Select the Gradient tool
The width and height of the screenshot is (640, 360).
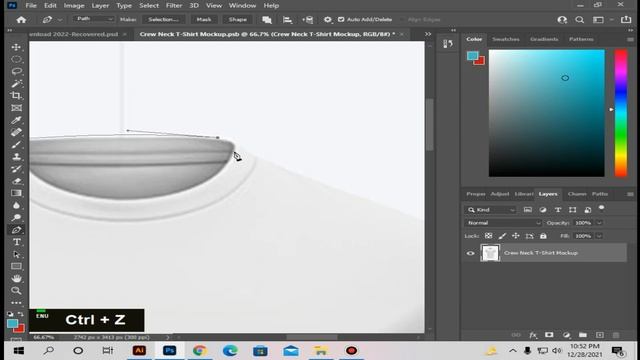click(x=16, y=193)
